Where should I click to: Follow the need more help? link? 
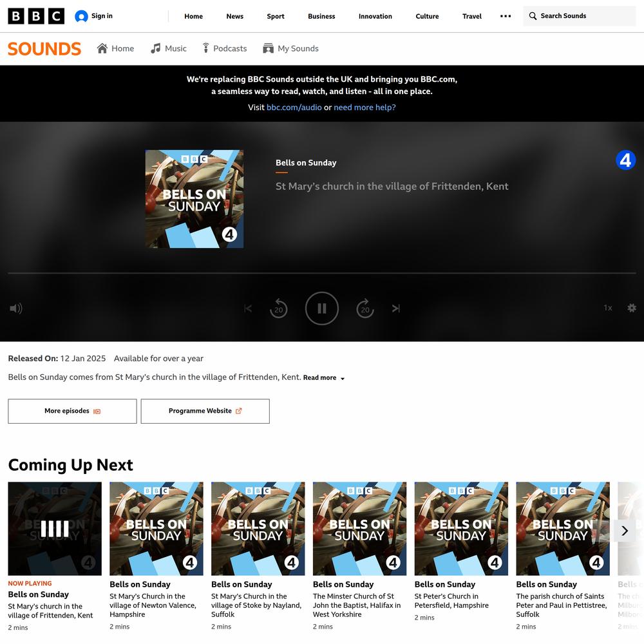365,108
